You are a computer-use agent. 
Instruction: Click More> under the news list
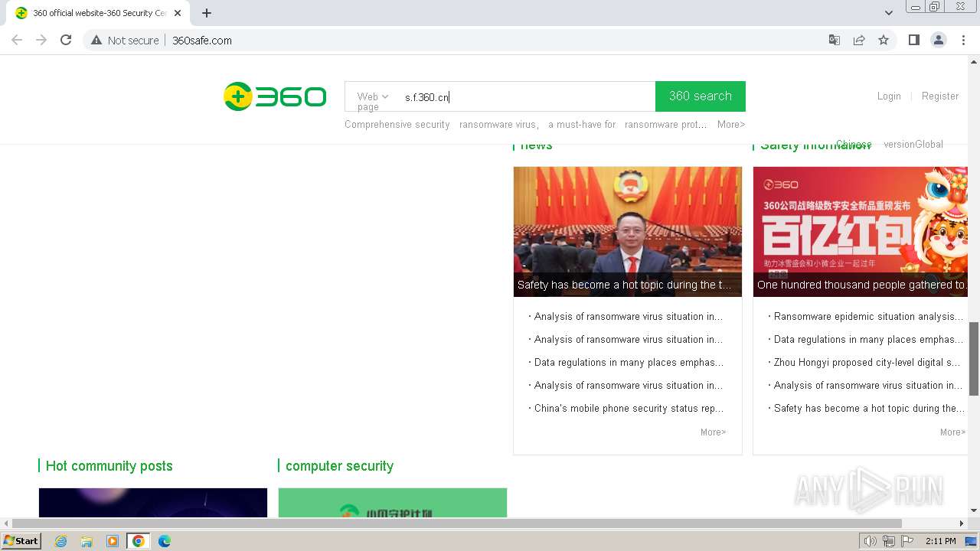(x=713, y=432)
